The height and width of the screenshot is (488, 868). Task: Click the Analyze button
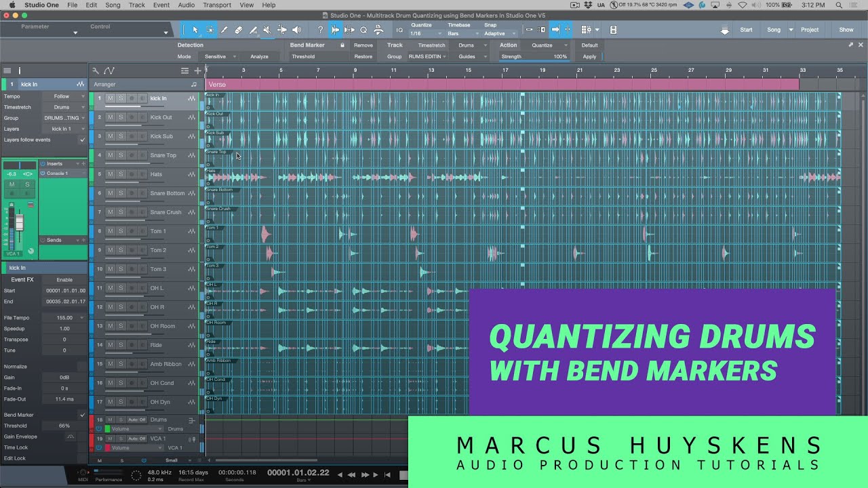259,56
